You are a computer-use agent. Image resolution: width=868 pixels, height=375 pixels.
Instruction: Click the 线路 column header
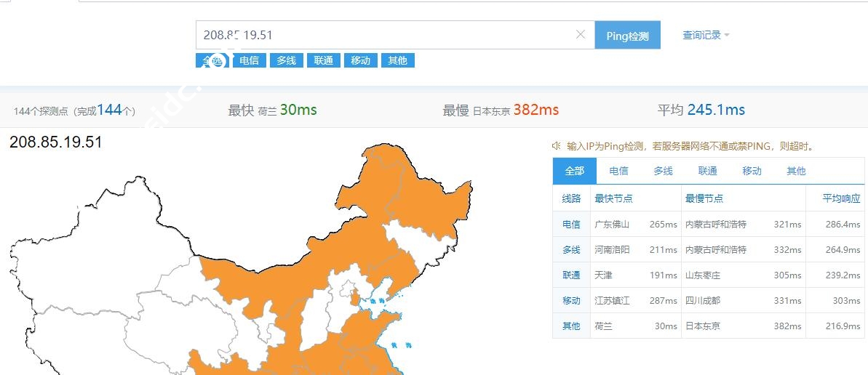coord(571,198)
